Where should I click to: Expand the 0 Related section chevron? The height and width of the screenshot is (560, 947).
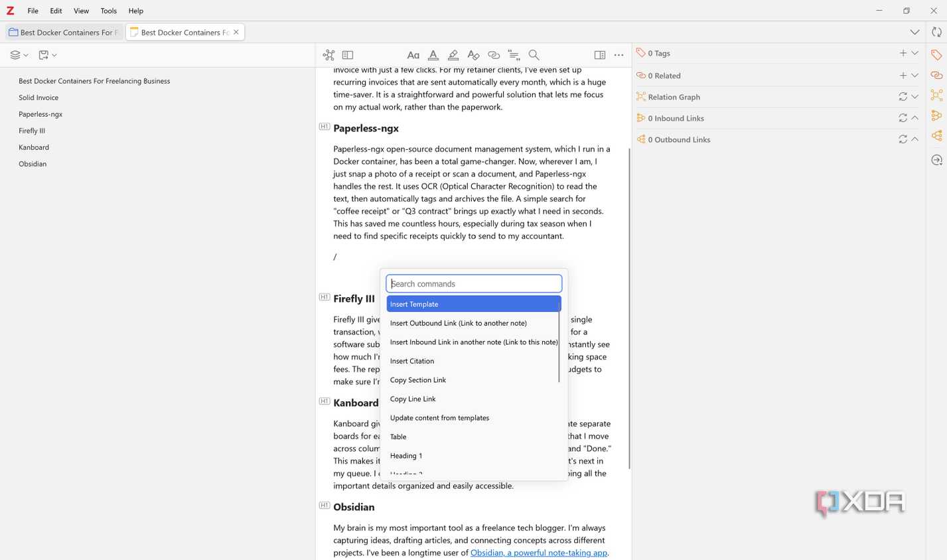tap(915, 76)
